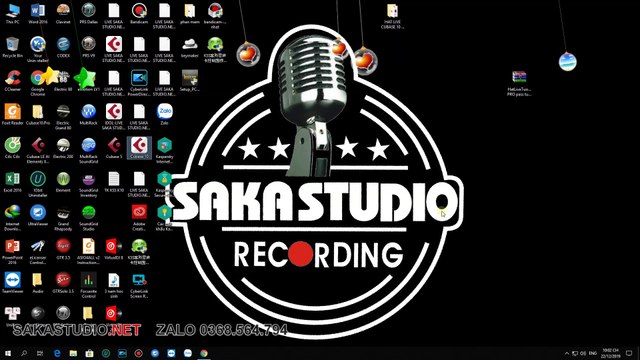
Task: Select the UltraViewer shortcut
Action: tap(38, 216)
